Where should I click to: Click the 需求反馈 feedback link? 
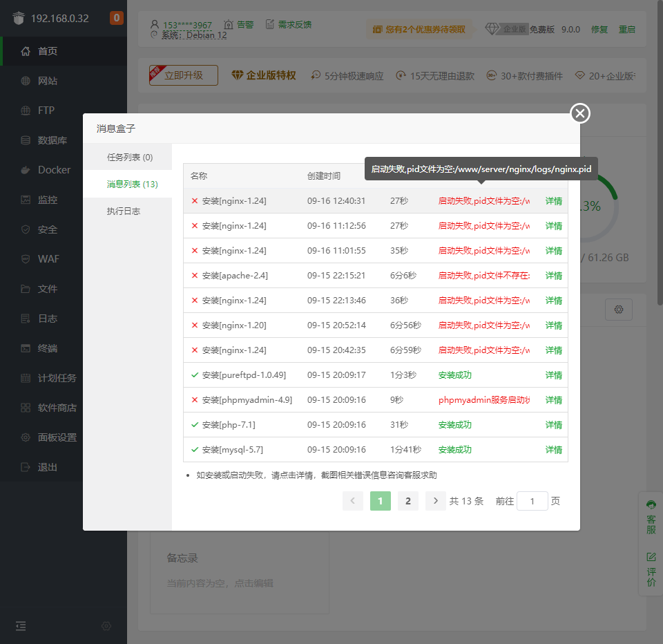(289, 25)
